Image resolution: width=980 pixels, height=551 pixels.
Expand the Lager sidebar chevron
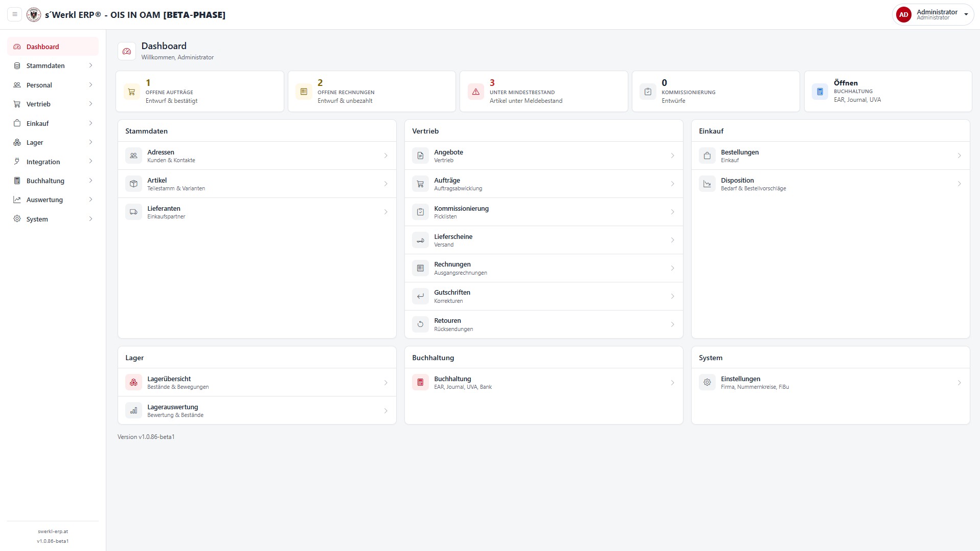click(x=90, y=142)
